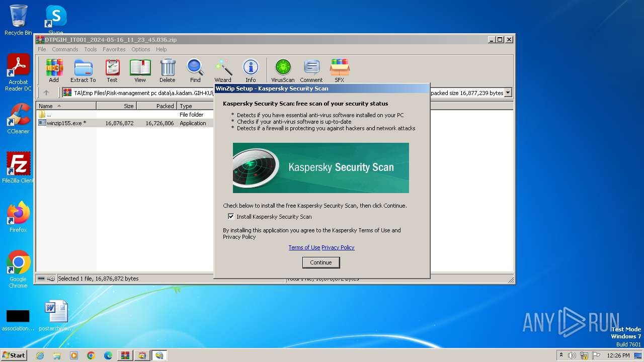
Task: Open the Options menu
Action: point(141,49)
